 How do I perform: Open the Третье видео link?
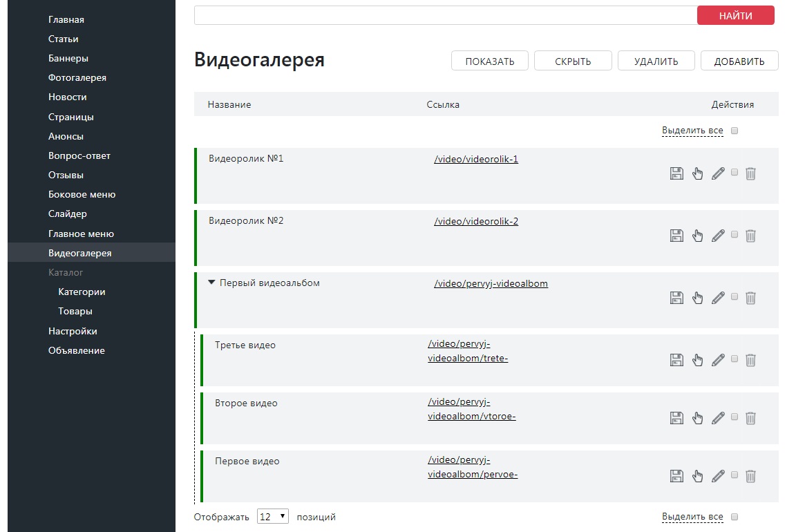(468, 351)
